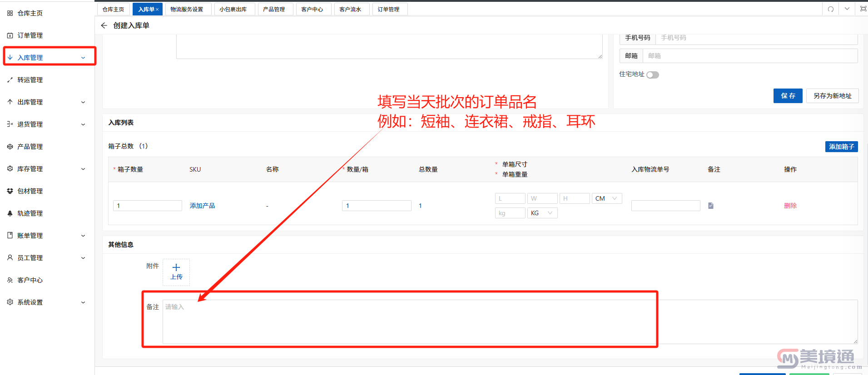Expand the 系统设置 chevron
The image size is (868, 375).
[83, 302]
